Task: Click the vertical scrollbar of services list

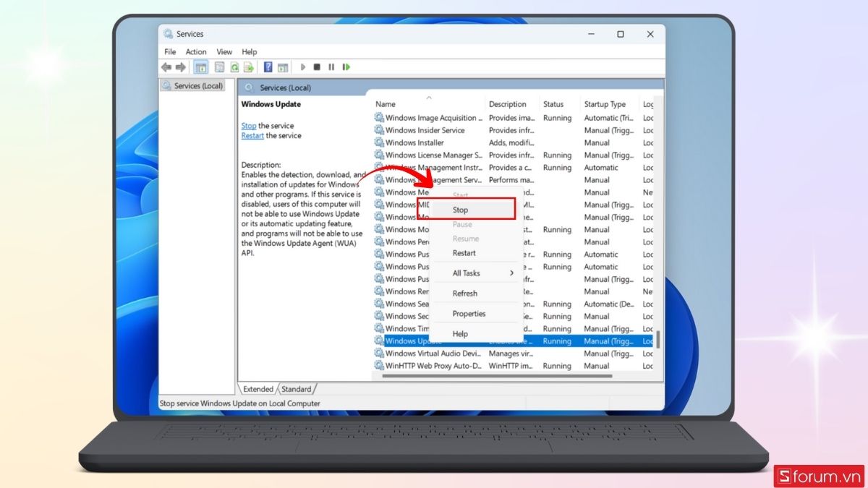Action: click(658, 339)
